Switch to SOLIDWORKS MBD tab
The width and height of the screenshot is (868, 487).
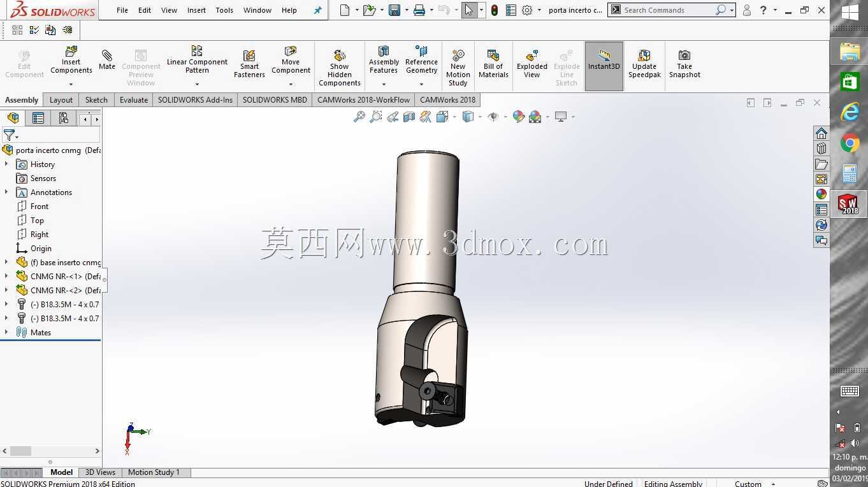point(275,100)
